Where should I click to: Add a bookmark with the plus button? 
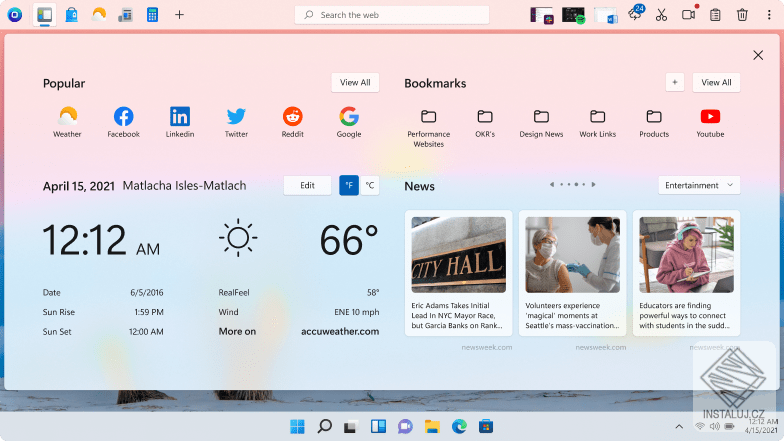(x=674, y=82)
